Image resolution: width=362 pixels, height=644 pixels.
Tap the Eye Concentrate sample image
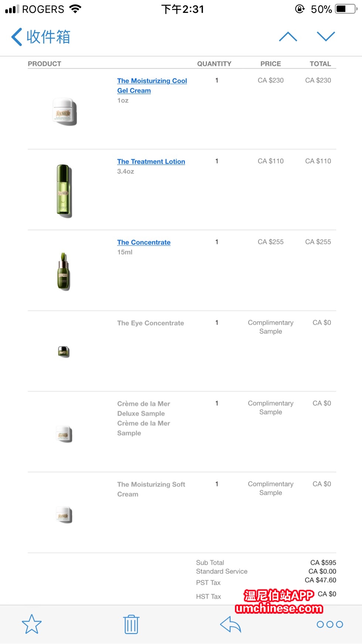pyautogui.click(x=64, y=352)
